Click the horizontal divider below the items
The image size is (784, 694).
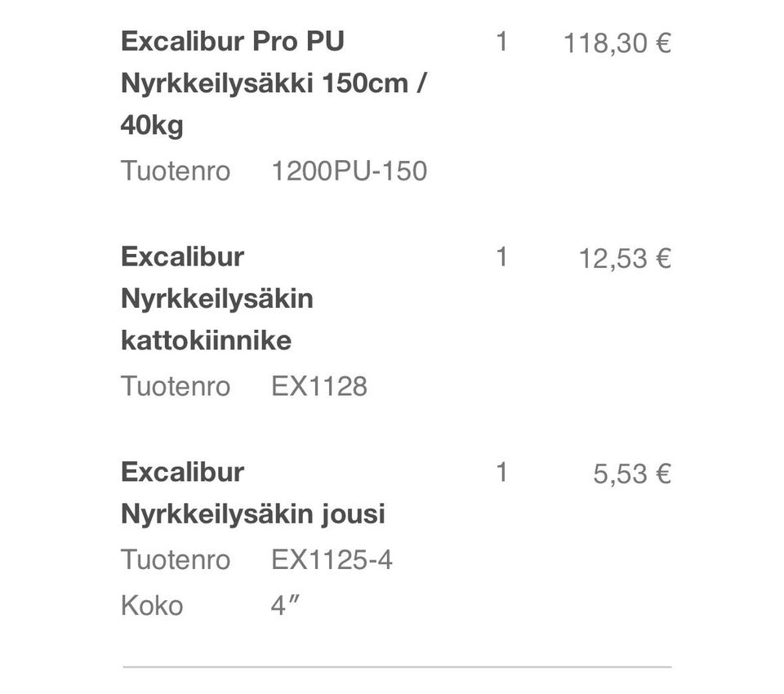pos(397,667)
